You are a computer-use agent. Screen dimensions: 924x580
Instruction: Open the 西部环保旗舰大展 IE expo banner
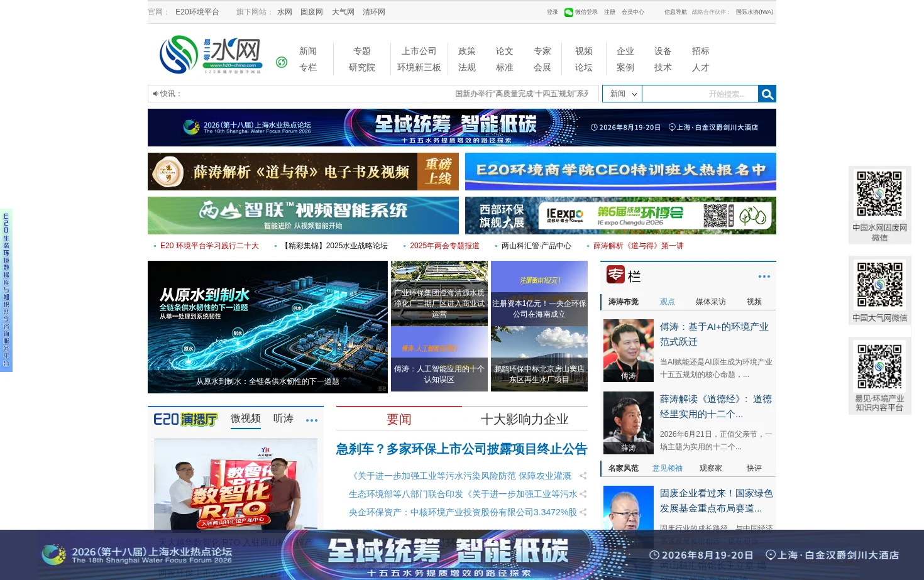coord(620,216)
